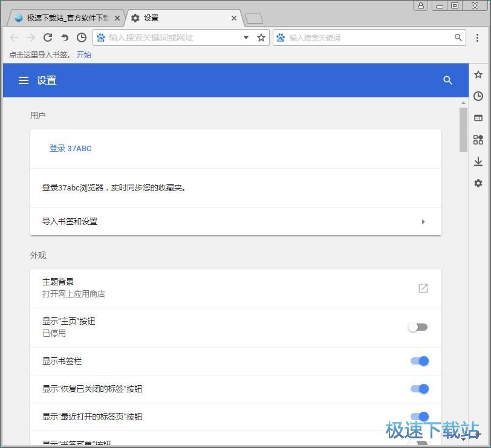The image size is (491, 448).
Task: Enable the 显示"主页"按钮 toggle
Action: tap(418, 326)
